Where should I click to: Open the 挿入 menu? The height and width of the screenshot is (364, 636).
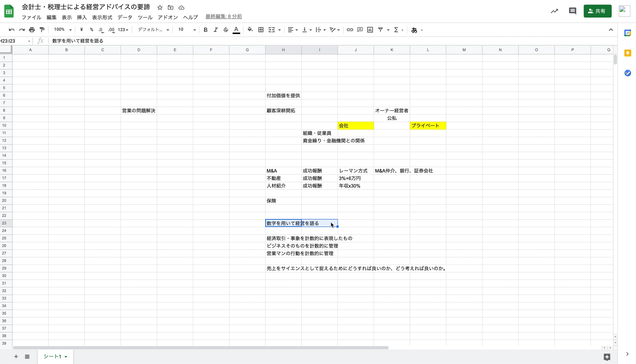pos(81,17)
